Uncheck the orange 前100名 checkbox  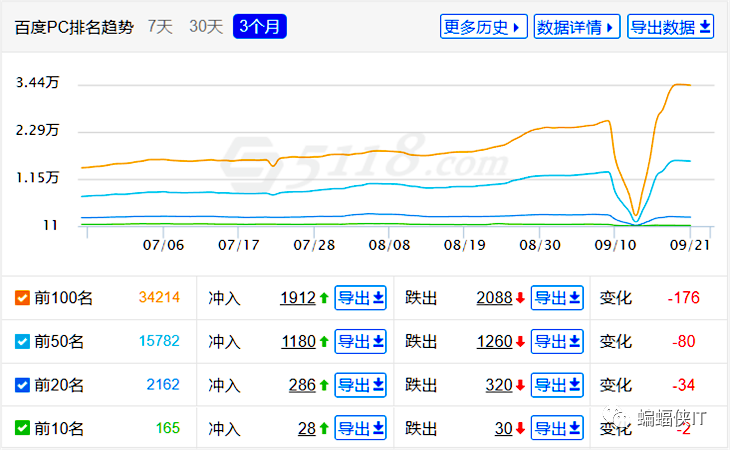coord(22,298)
